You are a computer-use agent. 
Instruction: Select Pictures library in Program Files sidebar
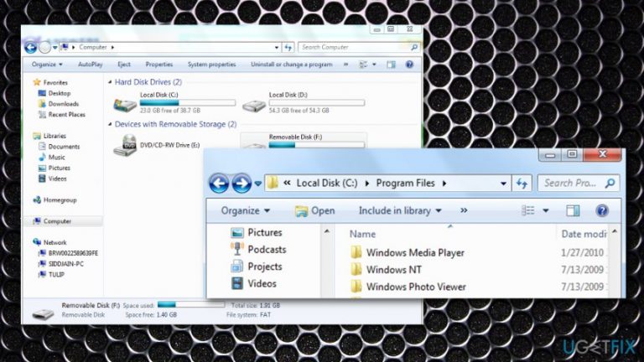click(x=257, y=232)
